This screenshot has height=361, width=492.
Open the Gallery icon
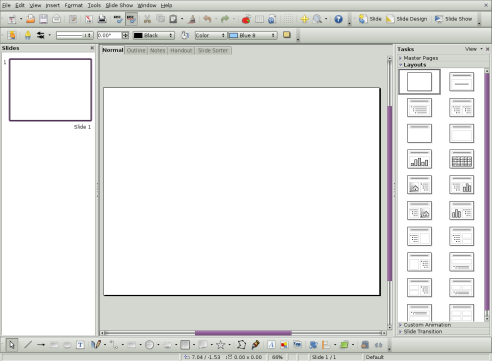[297, 345]
